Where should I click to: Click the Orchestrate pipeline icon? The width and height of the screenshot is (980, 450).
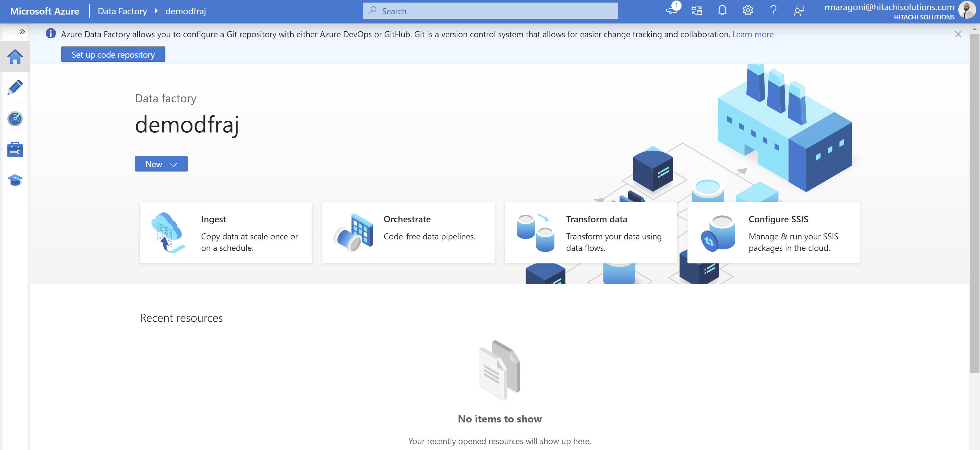point(353,233)
